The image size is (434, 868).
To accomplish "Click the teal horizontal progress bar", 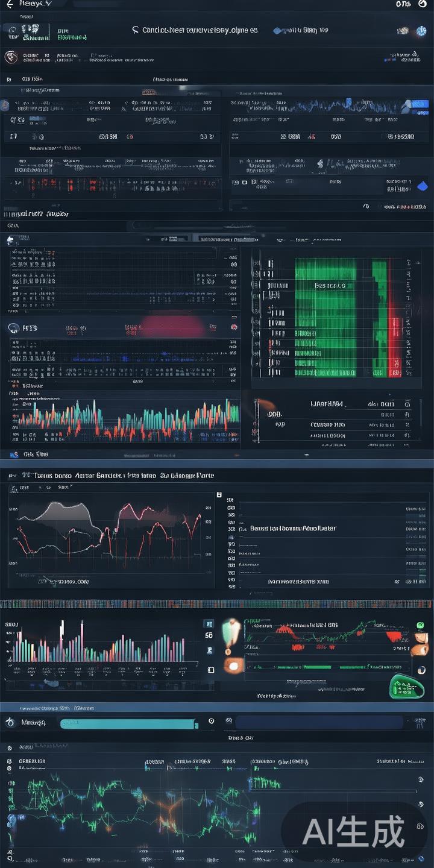I will point(130,723).
